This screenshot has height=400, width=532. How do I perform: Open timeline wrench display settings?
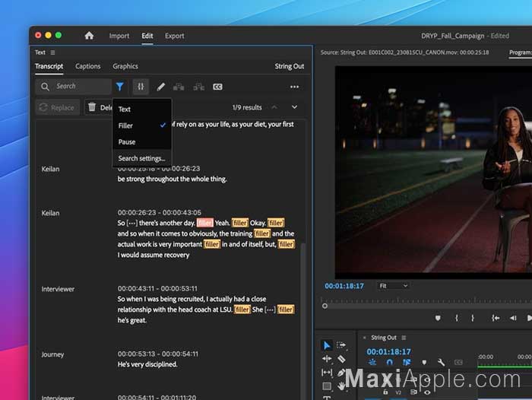coord(441,363)
